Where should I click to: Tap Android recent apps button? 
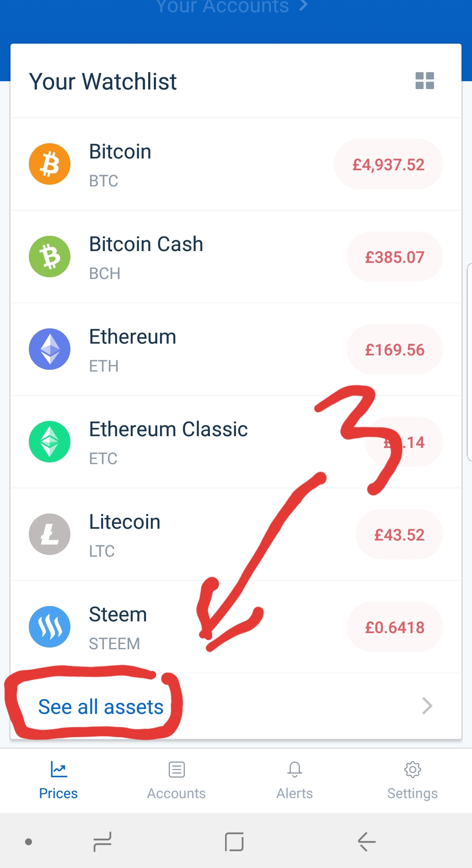(x=103, y=841)
